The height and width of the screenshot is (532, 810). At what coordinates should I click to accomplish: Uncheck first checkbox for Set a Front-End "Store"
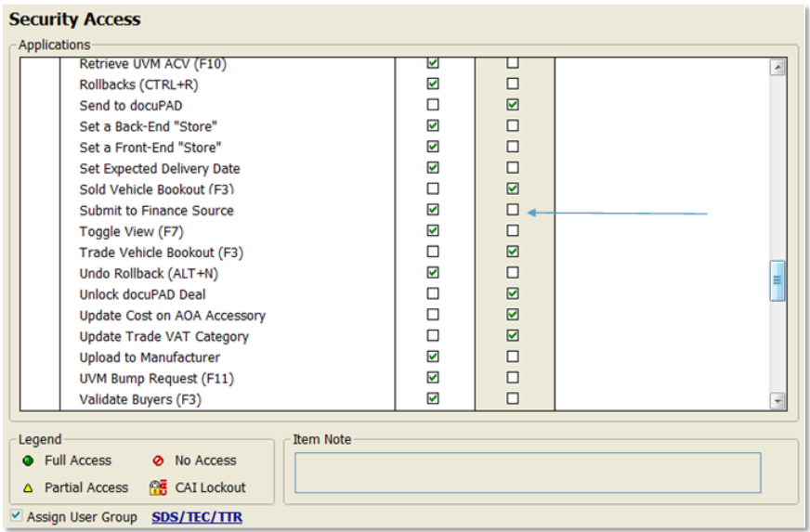[x=433, y=147]
